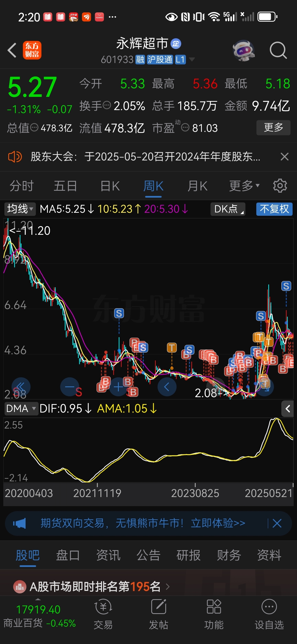The height and width of the screenshot is (644, 297).
Task: Tap the orange speaker notice icon
Action: (15, 157)
